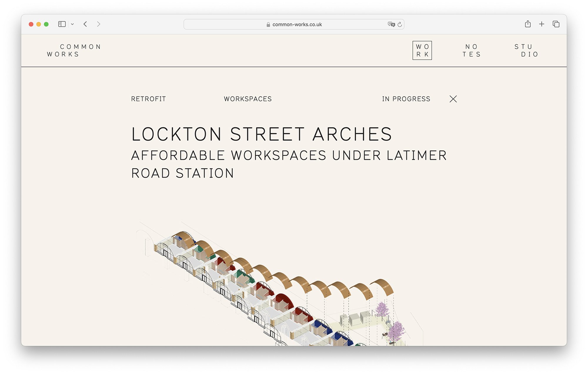588x374 pixels.
Task: Click the common-works.co.uk address field
Action: pyautogui.click(x=297, y=24)
